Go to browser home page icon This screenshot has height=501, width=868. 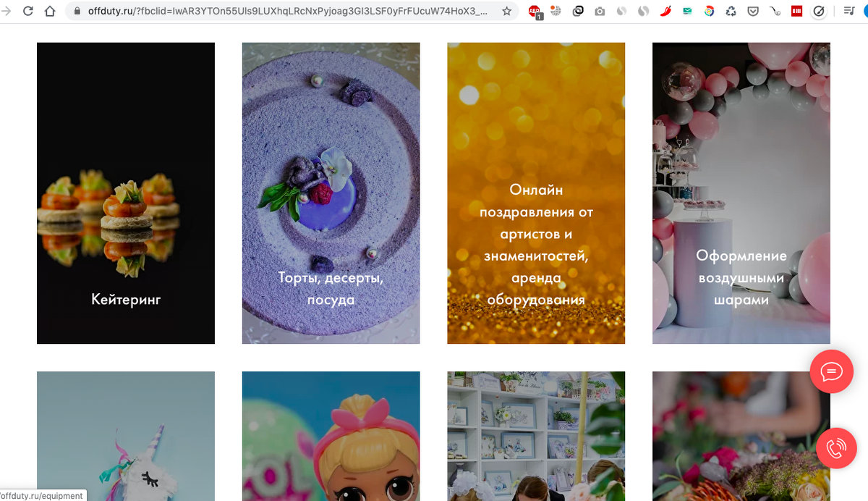point(50,12)
